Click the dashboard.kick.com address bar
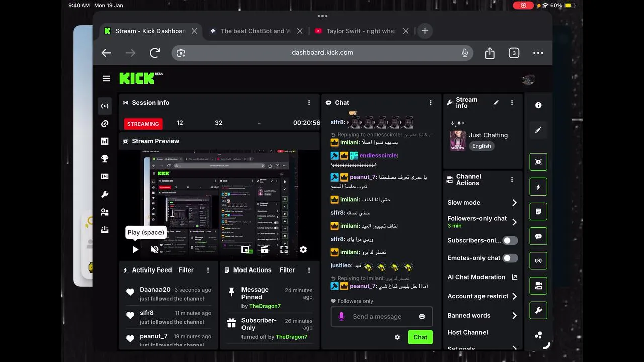Screen dimensions: 644x362 (323, 53)
